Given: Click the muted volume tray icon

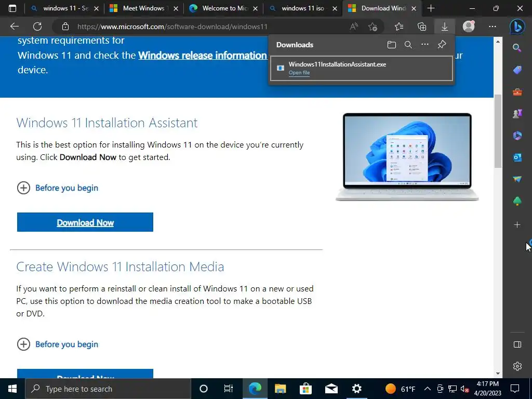Looking at the screenshot, I should pos(464,389).
